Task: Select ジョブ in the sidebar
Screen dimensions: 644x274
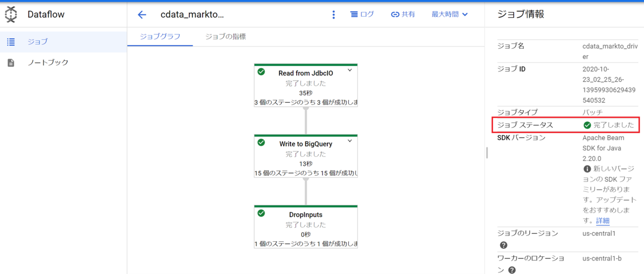Action: 63,41
